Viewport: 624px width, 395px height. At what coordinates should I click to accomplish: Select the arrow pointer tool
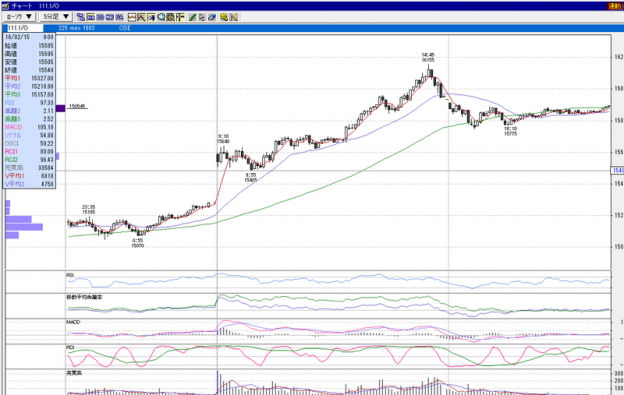pyautogui.click(x=202, y=17)
